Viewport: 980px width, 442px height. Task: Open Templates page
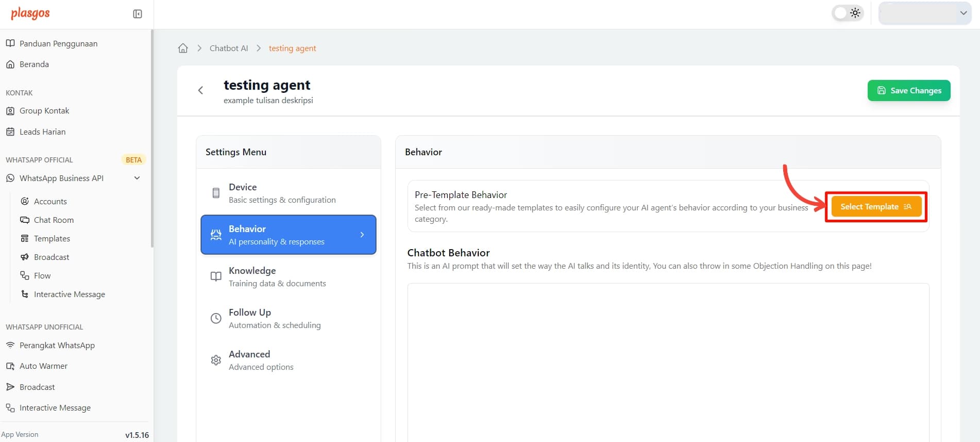[x=52, y=239]
